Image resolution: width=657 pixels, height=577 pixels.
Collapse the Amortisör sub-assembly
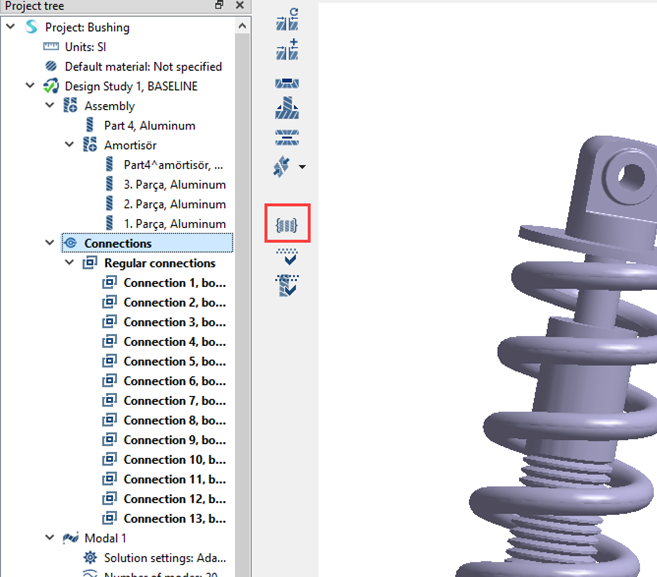(x=70, y=145)
